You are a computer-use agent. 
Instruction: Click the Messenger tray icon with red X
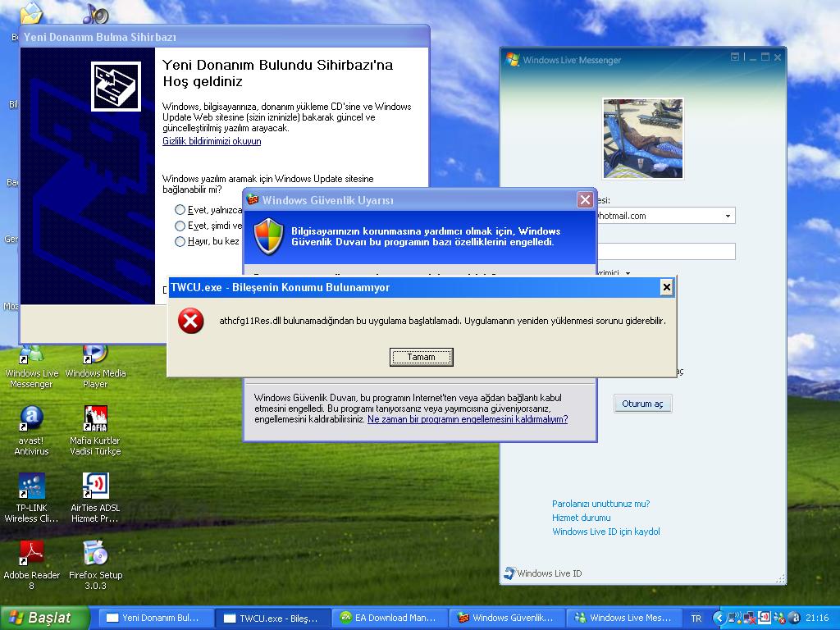(x=779, y=618)
